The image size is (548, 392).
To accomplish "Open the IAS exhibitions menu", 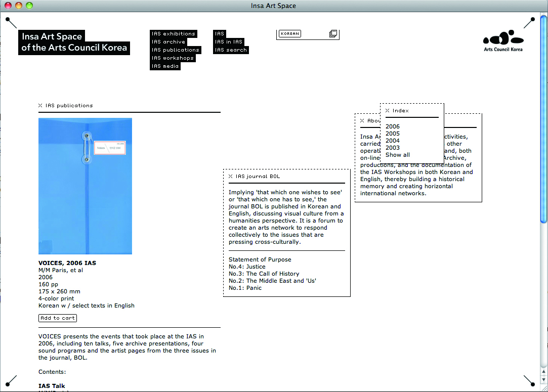I will tap(173, 34).
